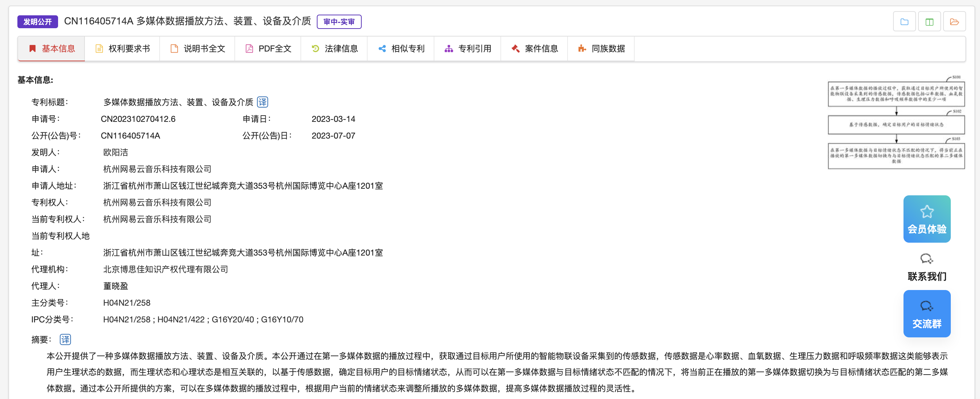980x399 pixels.
Task: Click the 发明公开 purple label
Action: 37,22
